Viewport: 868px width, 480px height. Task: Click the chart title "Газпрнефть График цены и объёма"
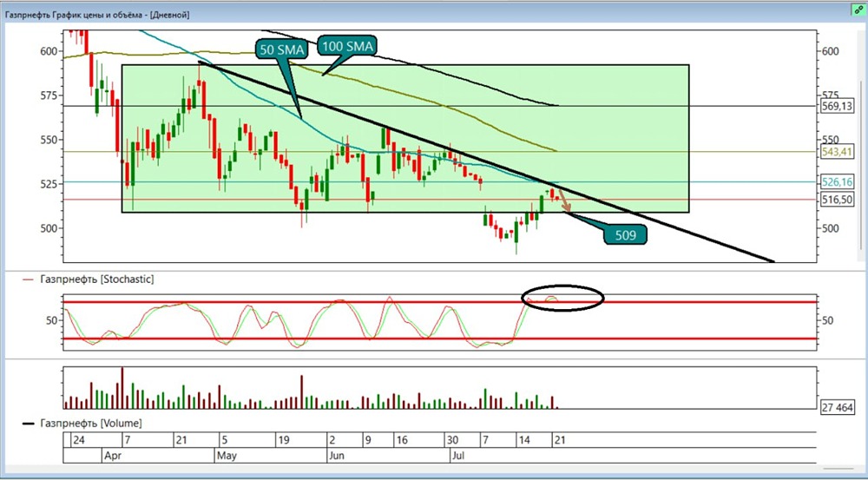click(x=73, y=16)
